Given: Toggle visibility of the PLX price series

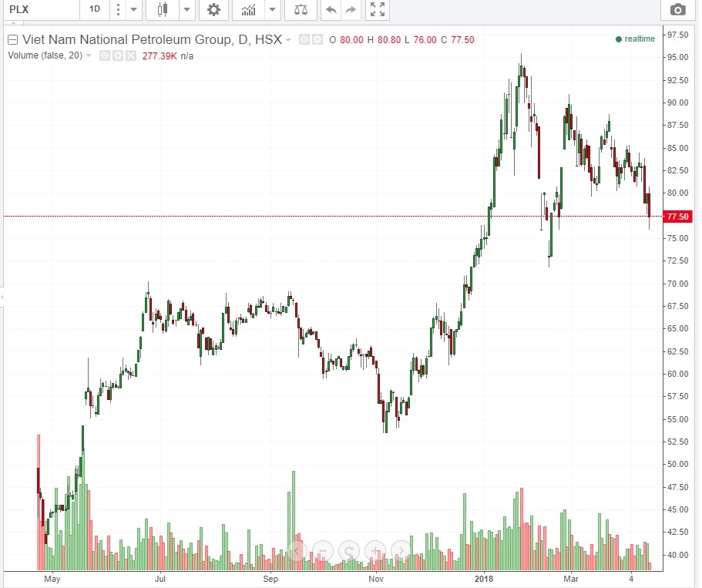Looking at the screenshot, I should pos(304,40).
